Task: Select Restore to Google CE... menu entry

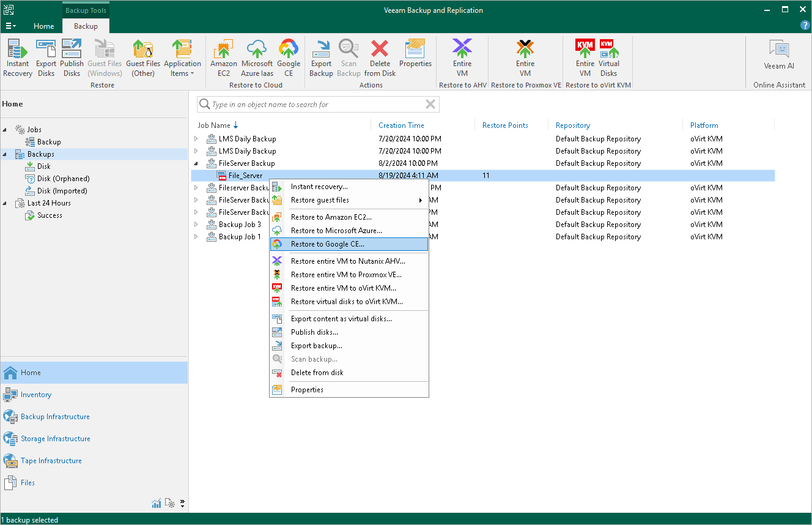Action: 349,244
